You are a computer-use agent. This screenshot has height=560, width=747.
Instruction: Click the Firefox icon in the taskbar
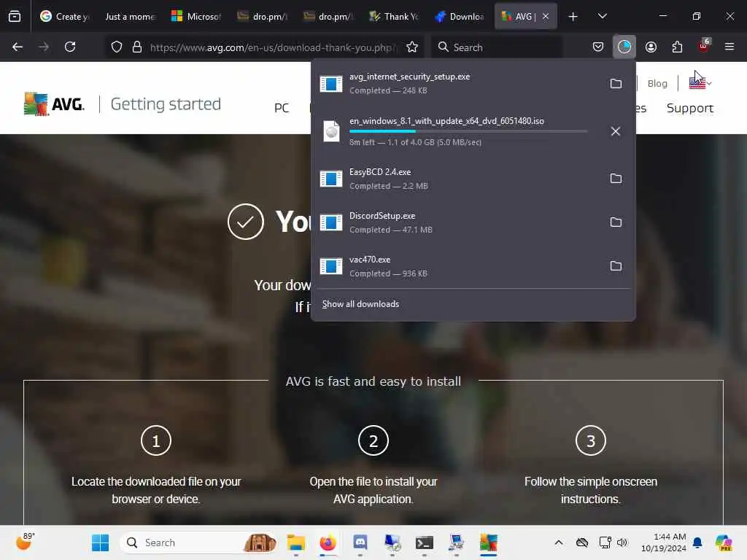328,542
